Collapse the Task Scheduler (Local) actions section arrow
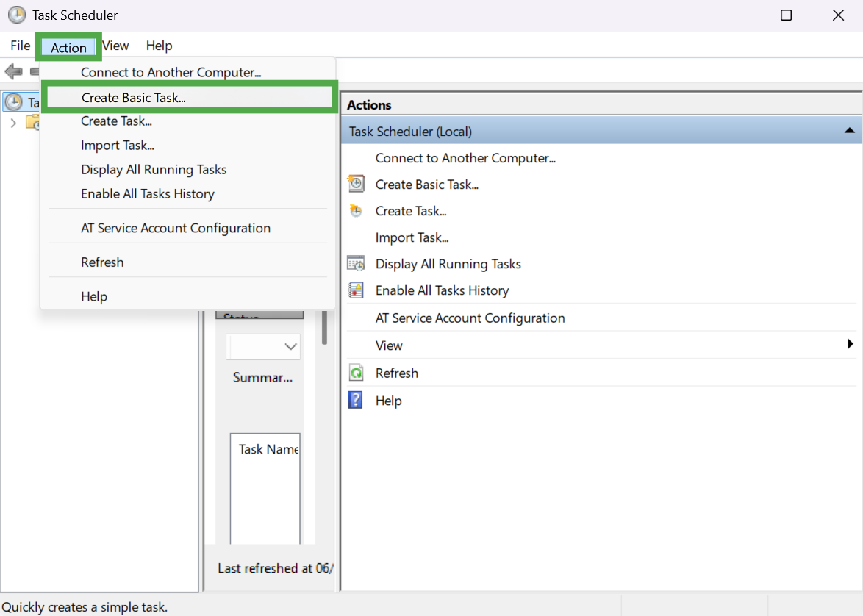The image size is (863, 616). point(849,130)
